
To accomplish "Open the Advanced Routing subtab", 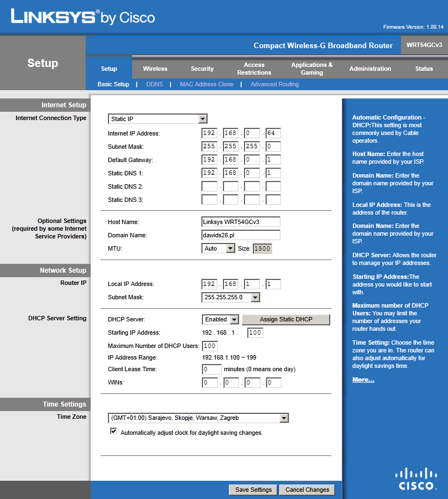I will [x=274, y=84].
